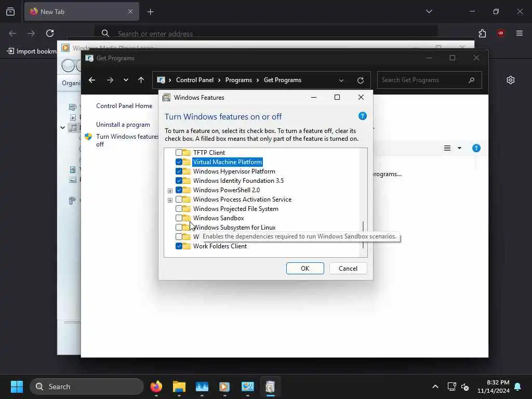The width and height of the screenshot is (532, 399).
Task: Open Turn Windows features on or off link
Action: (127, 140)
